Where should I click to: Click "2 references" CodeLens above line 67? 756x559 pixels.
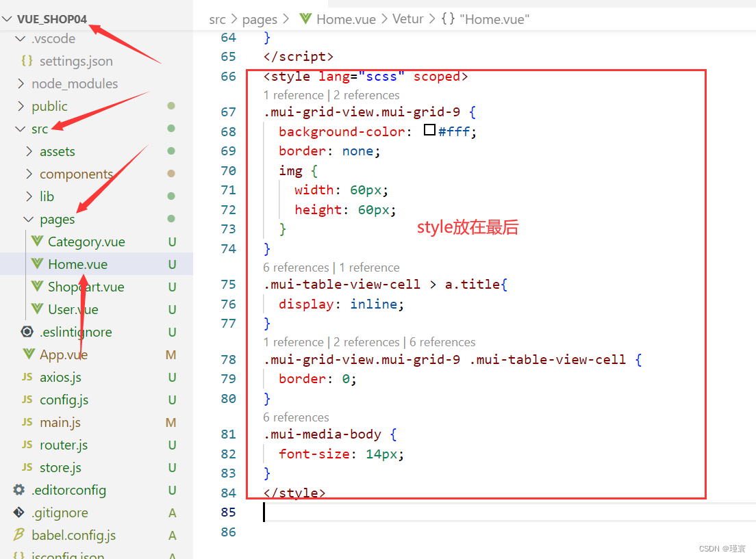point(366,95)
